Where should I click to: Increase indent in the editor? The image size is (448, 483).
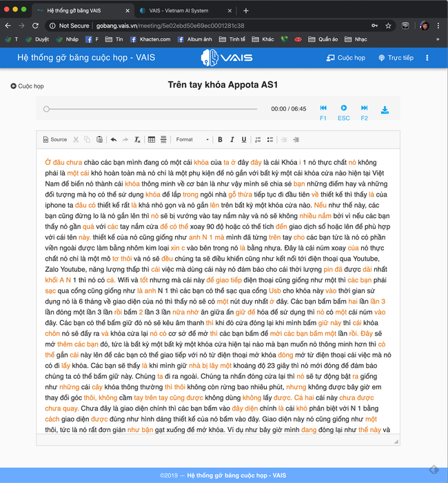pyautogui.click(x=296, y=139)
